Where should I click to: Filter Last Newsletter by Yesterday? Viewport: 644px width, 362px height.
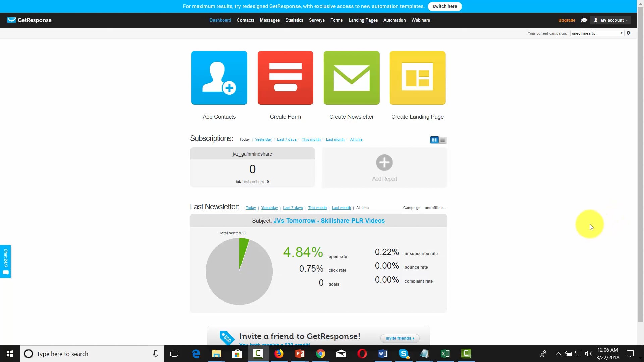tap(269, 208)
